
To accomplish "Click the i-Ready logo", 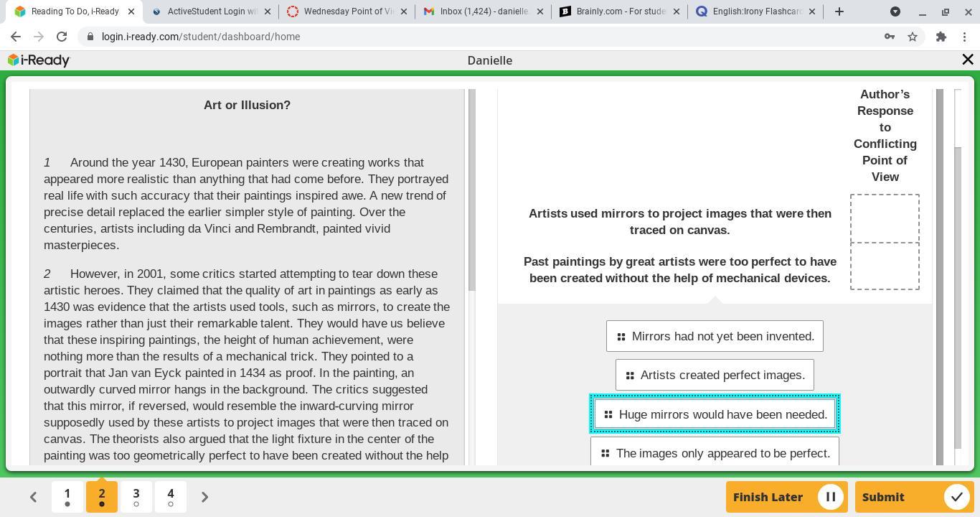I will click(39, 60).
